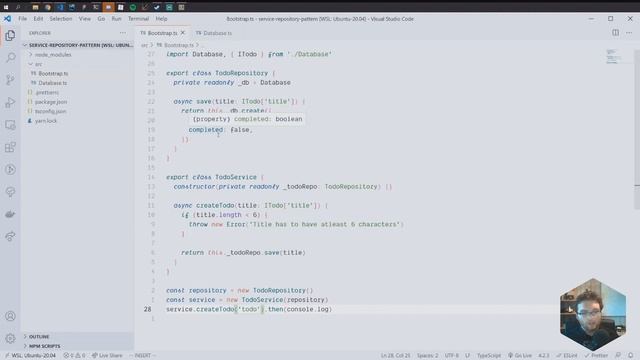Click 'createTodo' in the service.createTodo call
This screenshot has height=360, width=640.
pyautogui.click(x=216, y=309)
